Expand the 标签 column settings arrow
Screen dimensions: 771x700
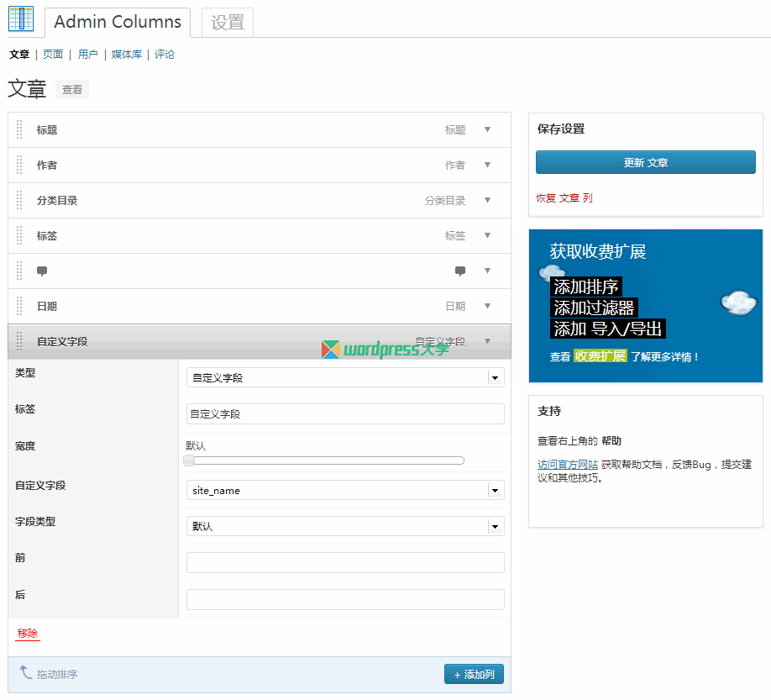[x=487, y=235]
